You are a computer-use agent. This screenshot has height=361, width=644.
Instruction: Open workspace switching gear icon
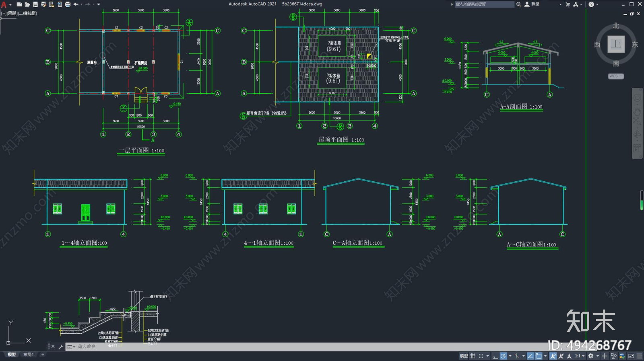(591, 356)
